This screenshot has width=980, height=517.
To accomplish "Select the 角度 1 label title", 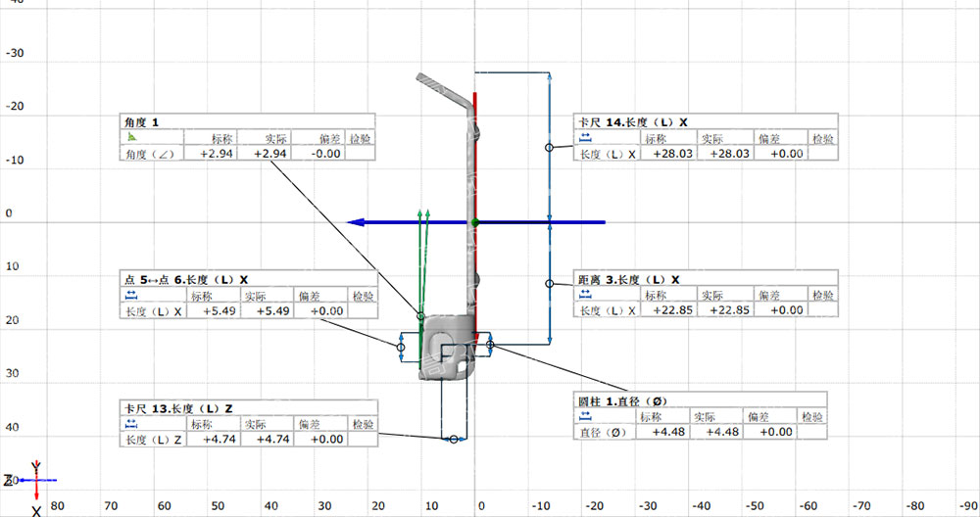I will click(141, 122).
